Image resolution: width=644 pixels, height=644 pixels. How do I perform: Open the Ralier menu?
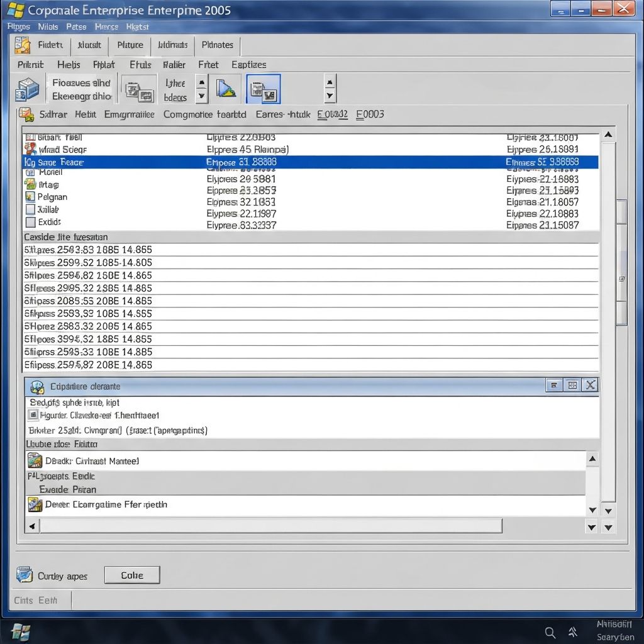coord(174,65)
